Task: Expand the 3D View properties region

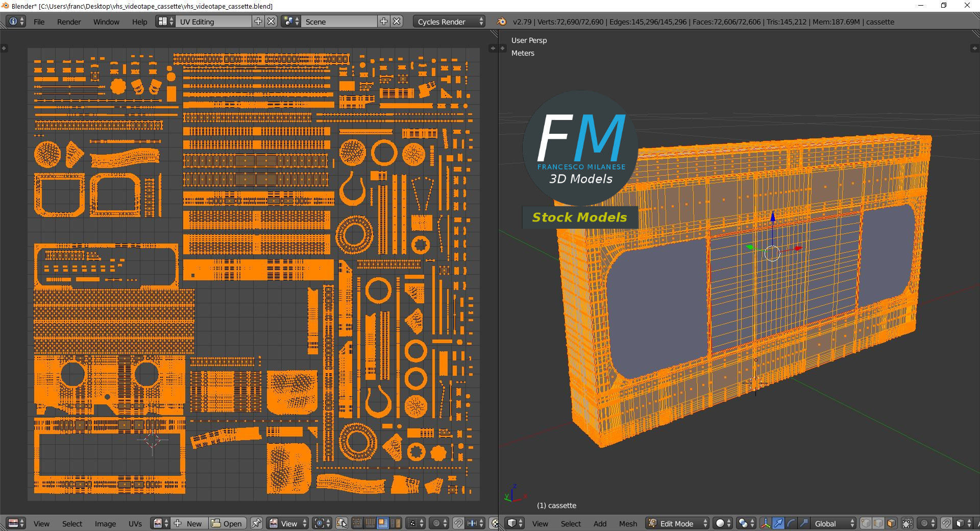Action: tap(974, 48)
